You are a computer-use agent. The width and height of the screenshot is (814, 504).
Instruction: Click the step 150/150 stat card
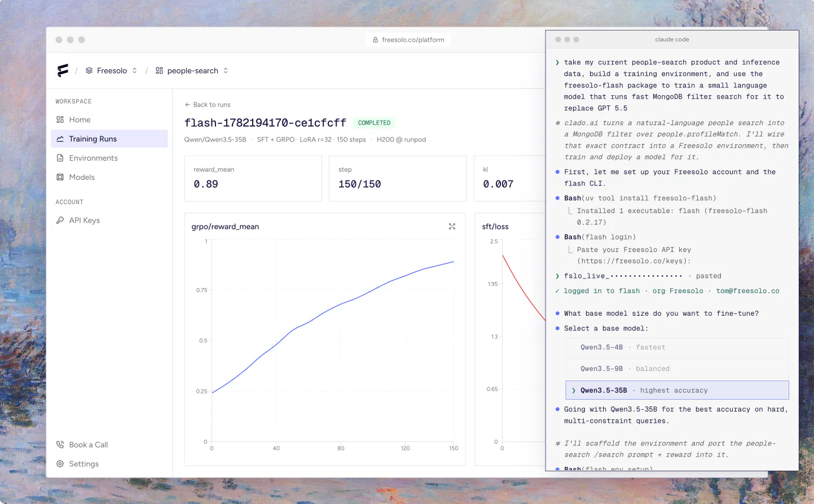pyautogui.click(x=398, y=178)
